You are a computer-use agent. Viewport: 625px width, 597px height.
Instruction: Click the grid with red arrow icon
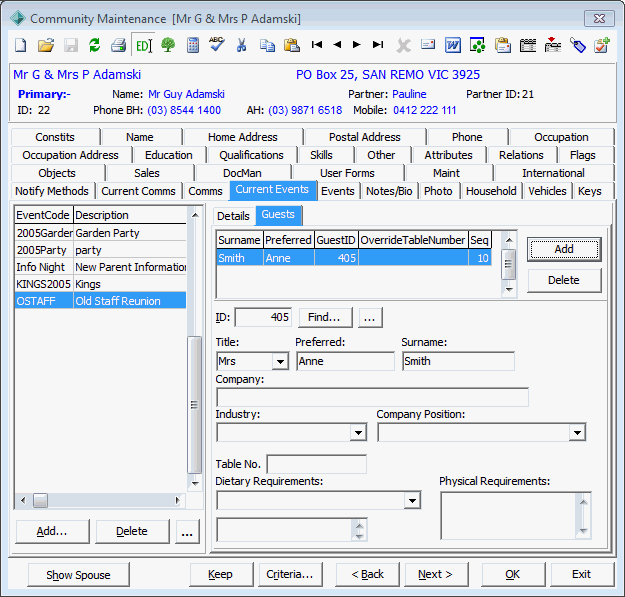click(x=552, y=45)
